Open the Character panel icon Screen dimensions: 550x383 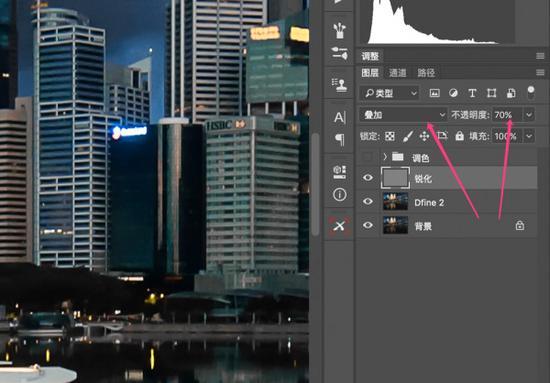339,117
